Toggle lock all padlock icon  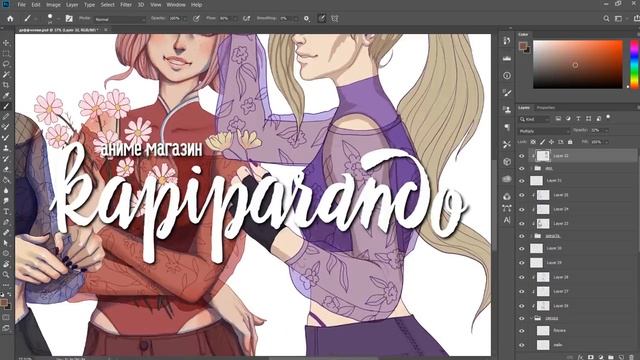(570, 142)
